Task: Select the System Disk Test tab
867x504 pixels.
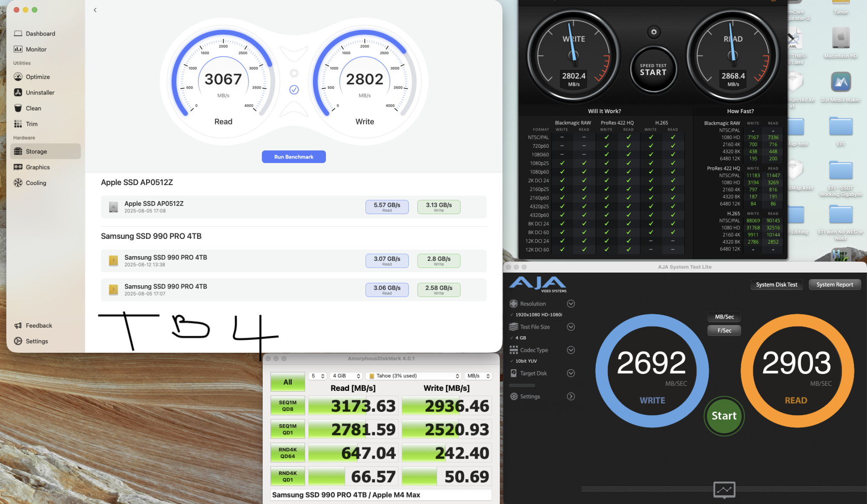Action: pos(776,284)
